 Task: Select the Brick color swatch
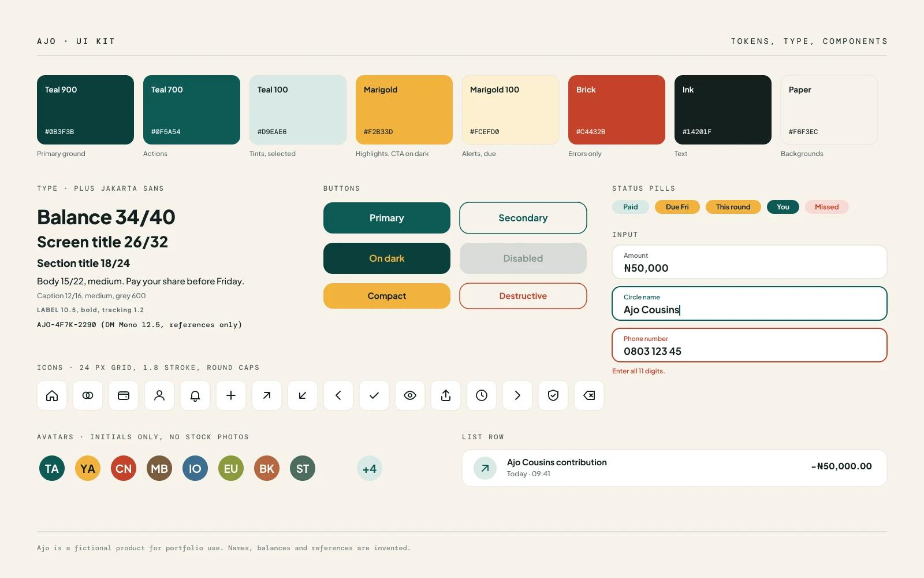pyautogui.click(x=617, y=110)
